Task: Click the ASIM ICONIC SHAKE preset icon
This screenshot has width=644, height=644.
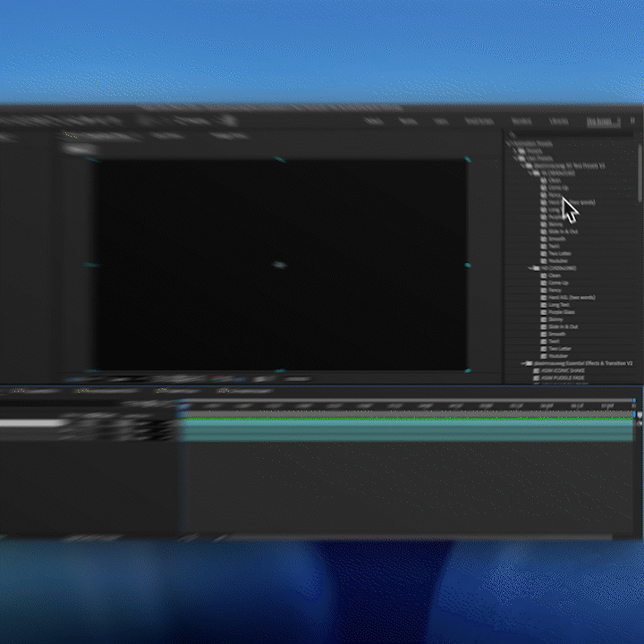Action: pyautogui.click(x=538, y=370)
